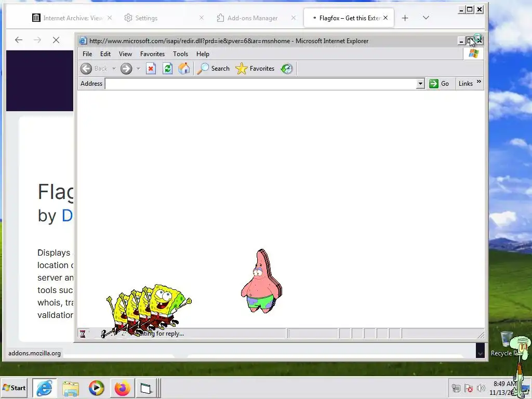Click the Patrick Star character

pos(262,281)
